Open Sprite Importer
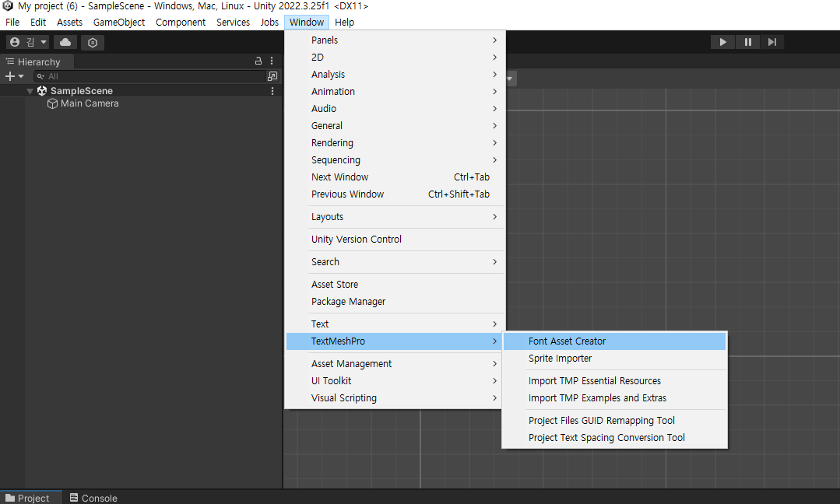 tap(614, 358)
